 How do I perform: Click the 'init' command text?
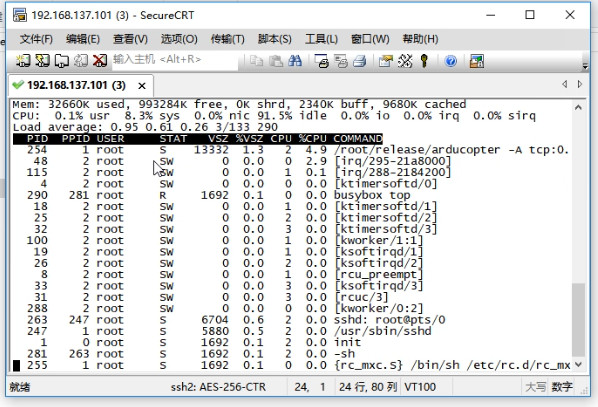point(347,343)
